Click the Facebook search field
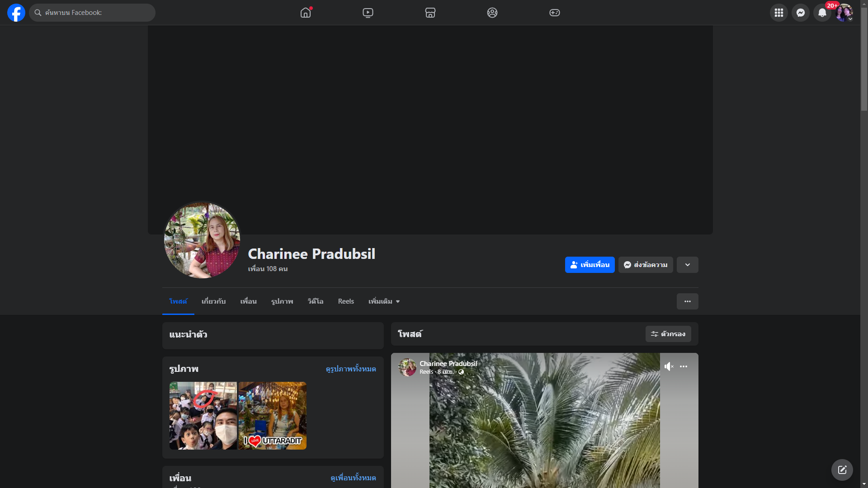The width and height of the screenshot is (868, 488). [x=93, y=13]
